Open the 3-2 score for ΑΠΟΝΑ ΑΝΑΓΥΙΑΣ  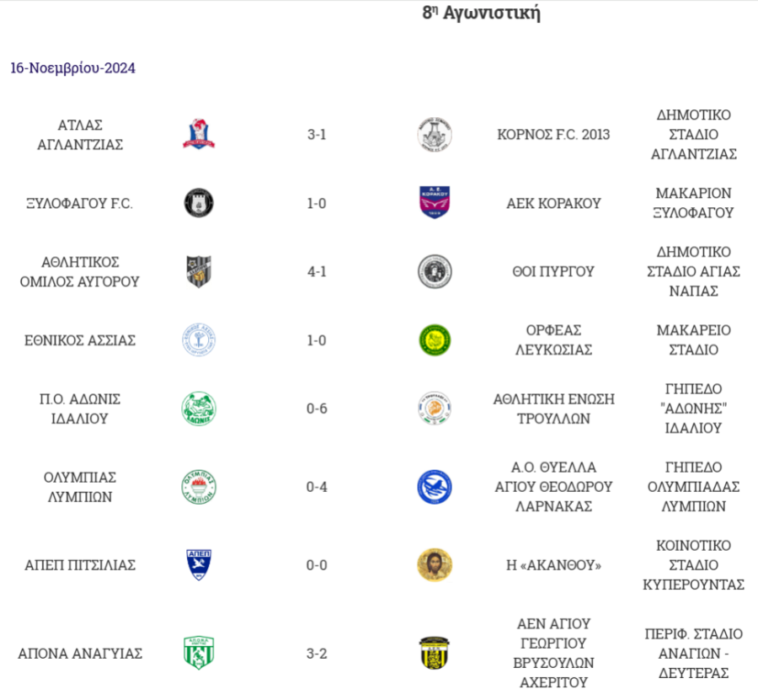point(317,654)
